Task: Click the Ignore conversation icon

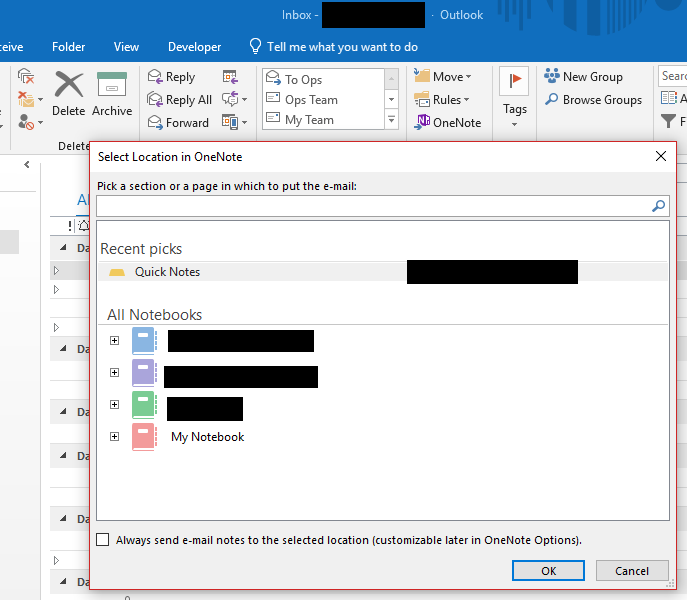Action: 26,77
